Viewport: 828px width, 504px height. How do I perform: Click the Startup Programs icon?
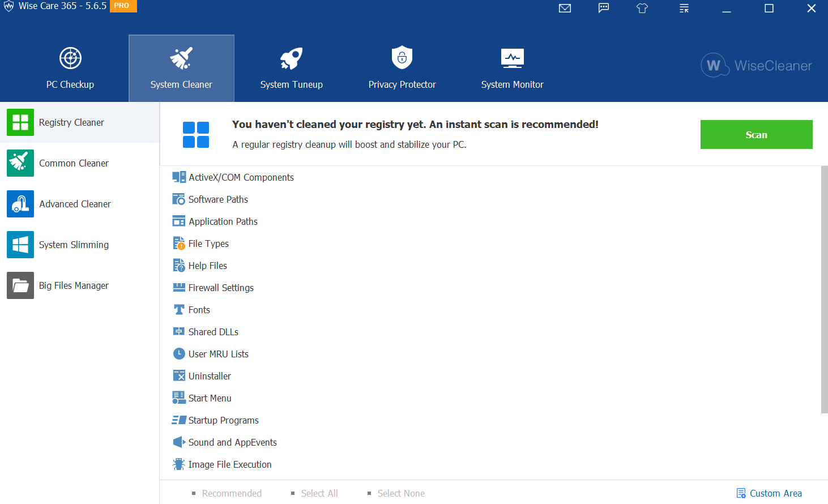179,420
